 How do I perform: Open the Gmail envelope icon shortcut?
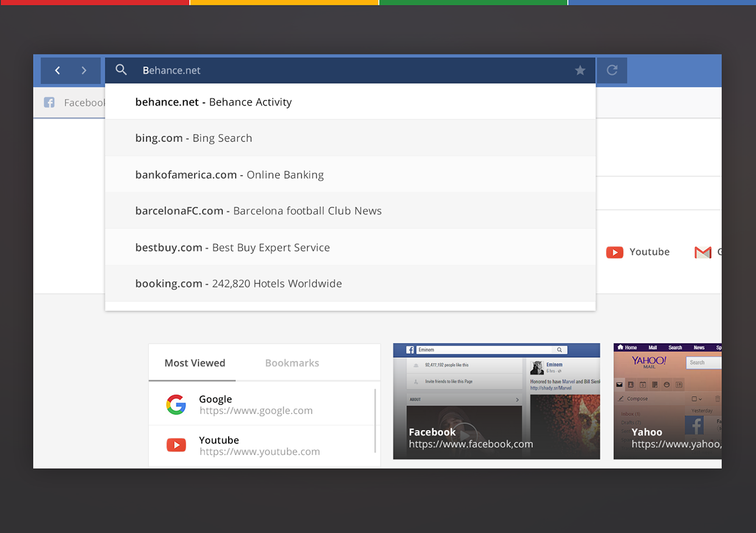703,252
